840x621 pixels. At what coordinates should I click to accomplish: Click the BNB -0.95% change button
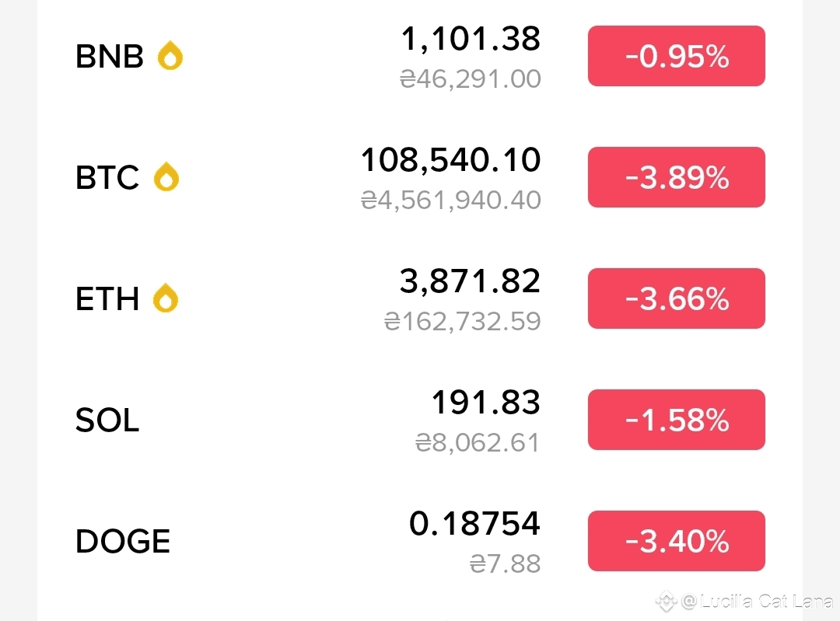pos(676,56)
